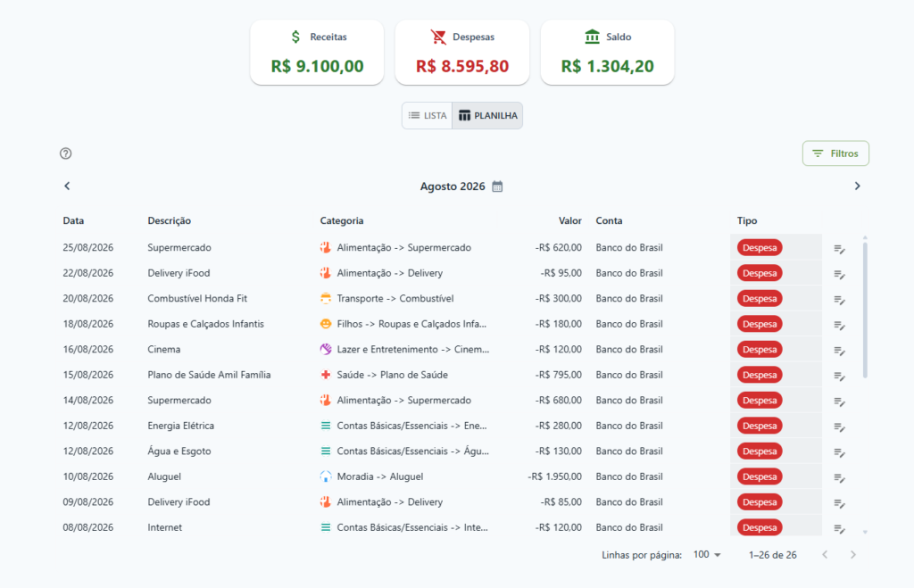Switch to the Planilha view
Viewport: 914px width, 588px height.
pos(487,115)
